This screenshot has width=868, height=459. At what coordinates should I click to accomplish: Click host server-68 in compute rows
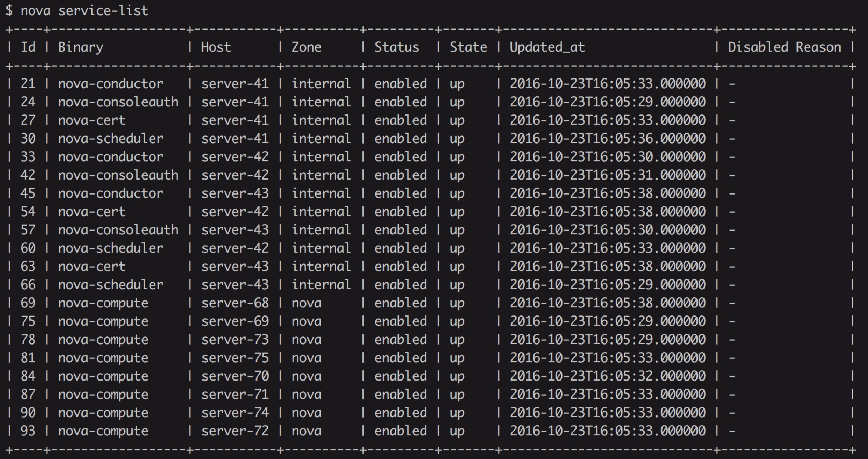(x=235, y=303)
